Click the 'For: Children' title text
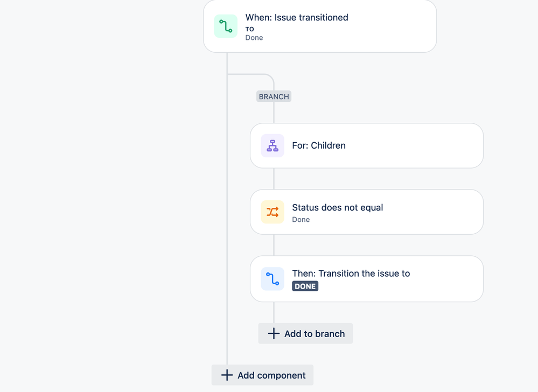538x392 pixels. coord(319,145)
